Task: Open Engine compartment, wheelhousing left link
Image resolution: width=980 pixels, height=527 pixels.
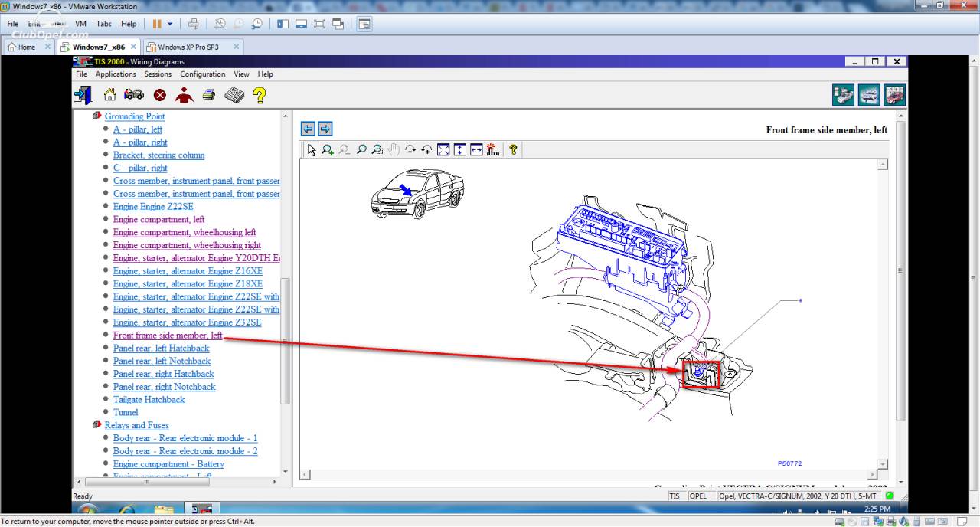Action: 185,232
